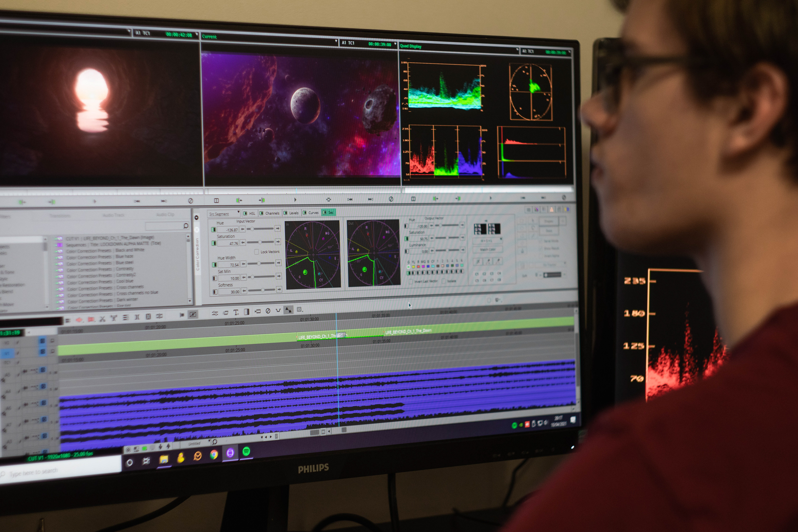798x532 pixels.
Task: Open the timecode dropdown beside 00:00:39:00
Action: tap(395, 44)
